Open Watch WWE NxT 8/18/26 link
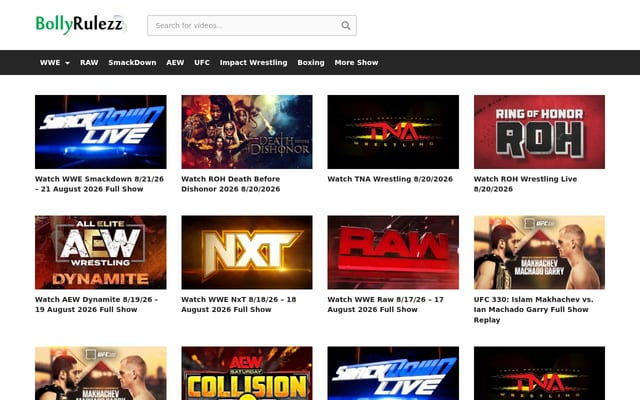Viewport: 640px width, 400px height. click(x=239, y=304)
